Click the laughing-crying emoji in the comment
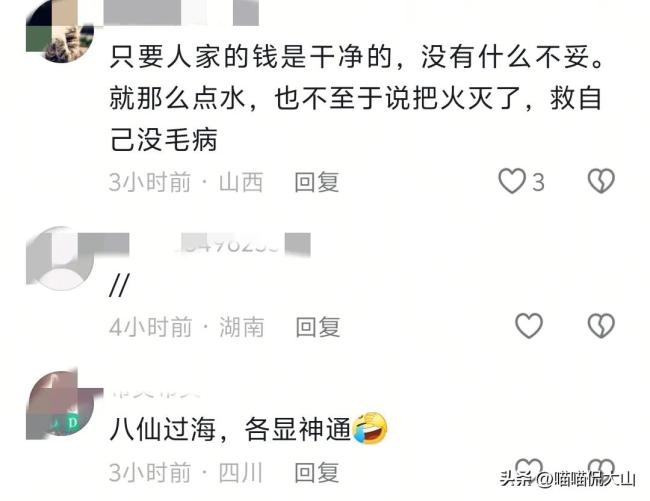This screenshot has height=501, width=650. (370, 428)
